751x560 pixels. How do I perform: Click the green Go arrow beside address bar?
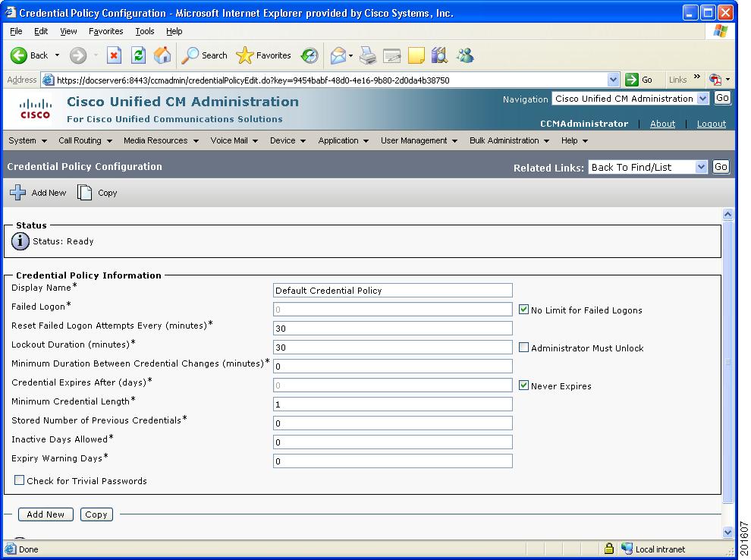tap(632, 80)
